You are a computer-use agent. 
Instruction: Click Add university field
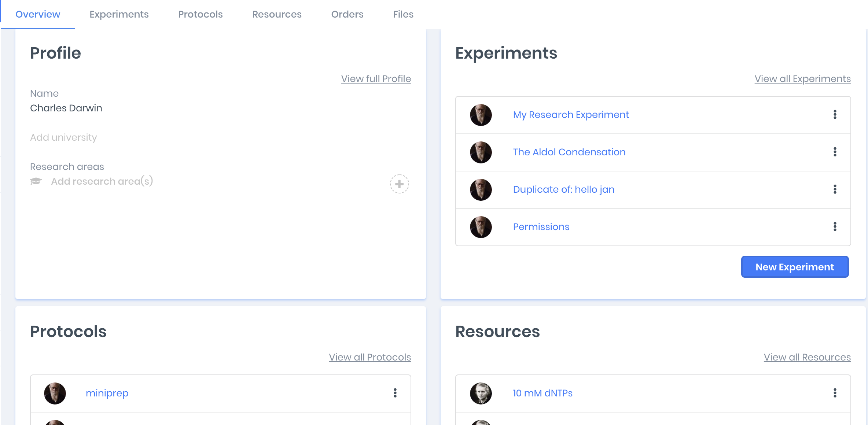(63, 137)
